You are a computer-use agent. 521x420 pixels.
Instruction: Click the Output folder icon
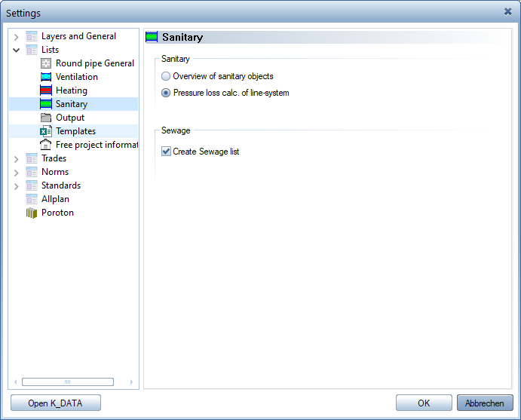46,118
